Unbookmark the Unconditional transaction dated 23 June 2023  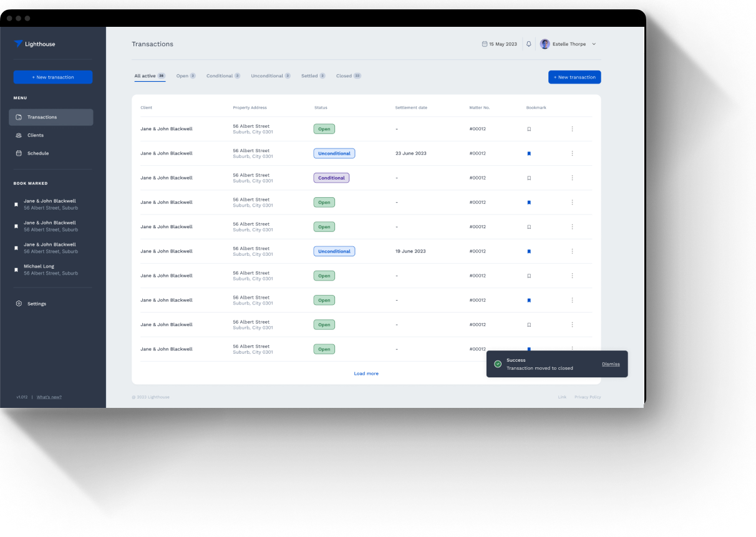click(x=529, y=153)
